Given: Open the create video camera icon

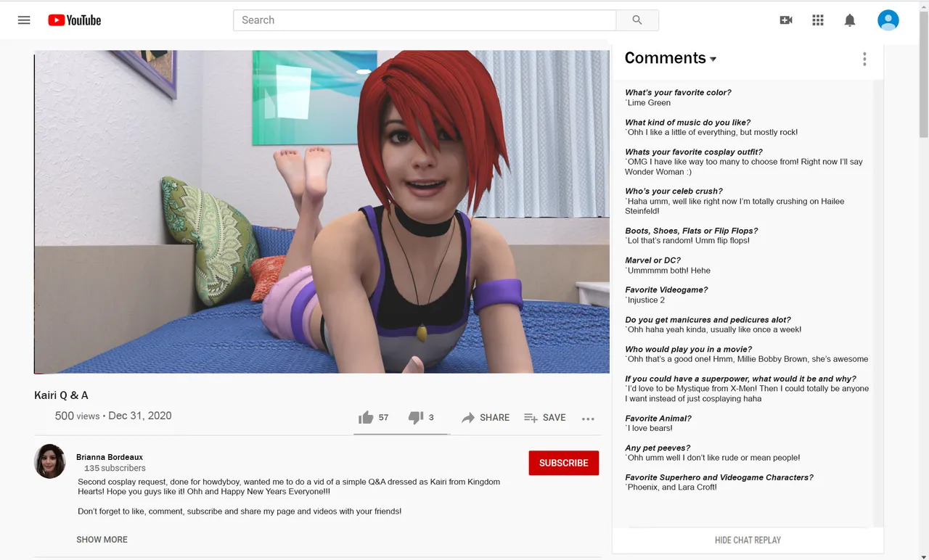Looking at the screenshot, I should coord(786,20).
